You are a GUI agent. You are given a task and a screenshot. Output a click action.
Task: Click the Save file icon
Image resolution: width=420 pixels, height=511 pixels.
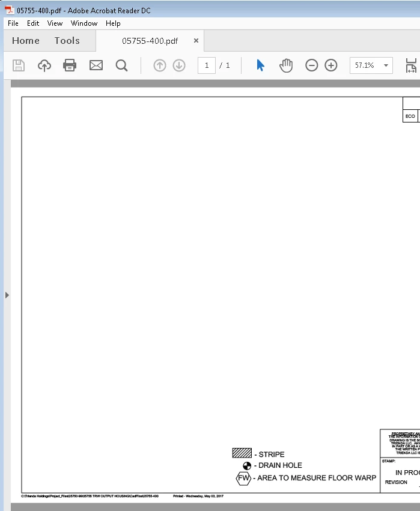19,65
